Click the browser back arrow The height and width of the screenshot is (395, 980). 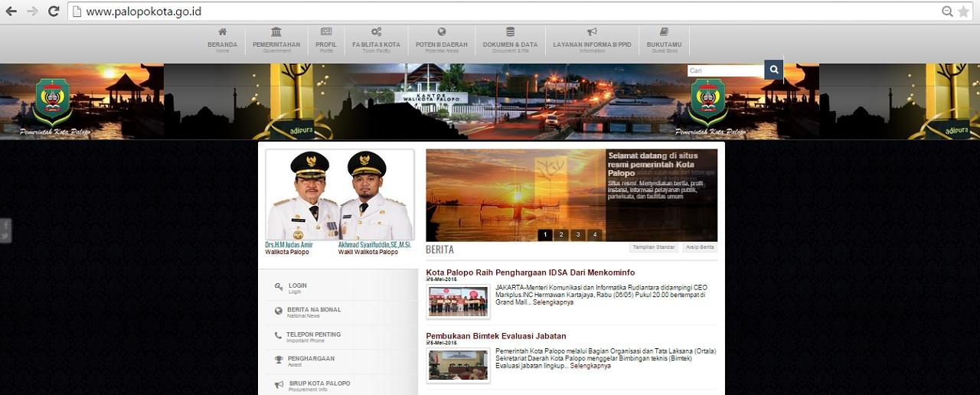(x=11, y=11)
